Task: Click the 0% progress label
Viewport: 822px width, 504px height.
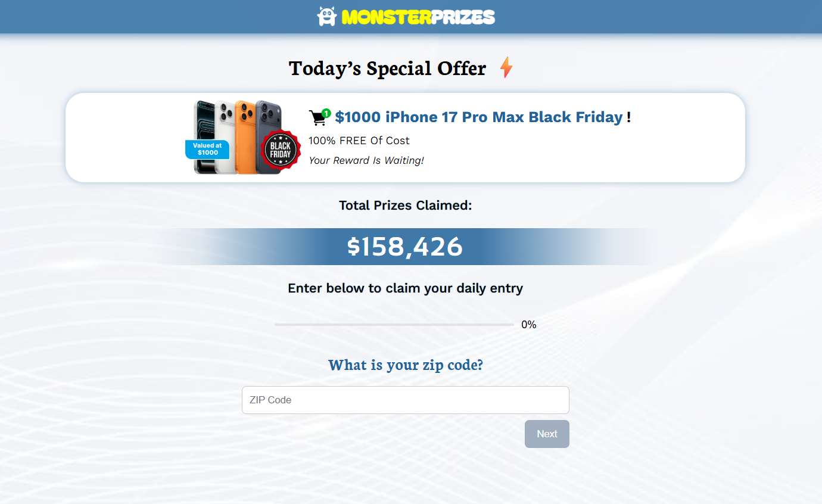Action: coord(529,325)
